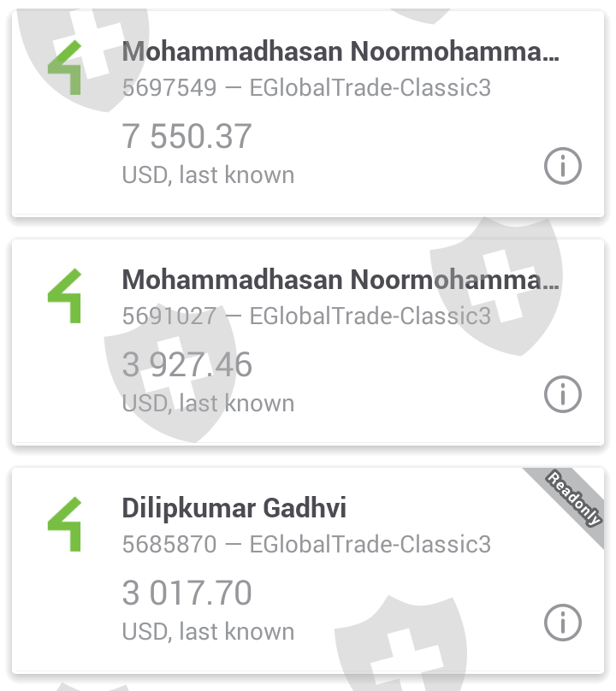This screenshot has height=691, width=616.
Task: Click the name on the 7 550.37 account card
Action: pos(340,52)
